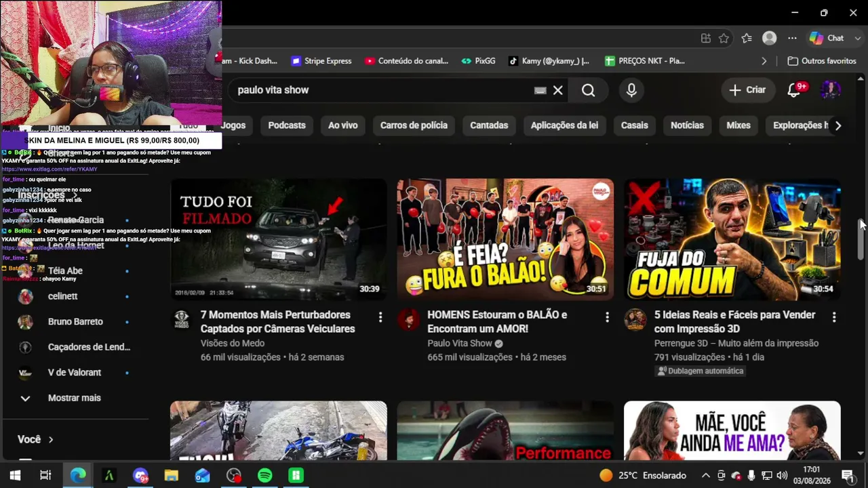Click the microphone icon in system tray

click(751, 476)
